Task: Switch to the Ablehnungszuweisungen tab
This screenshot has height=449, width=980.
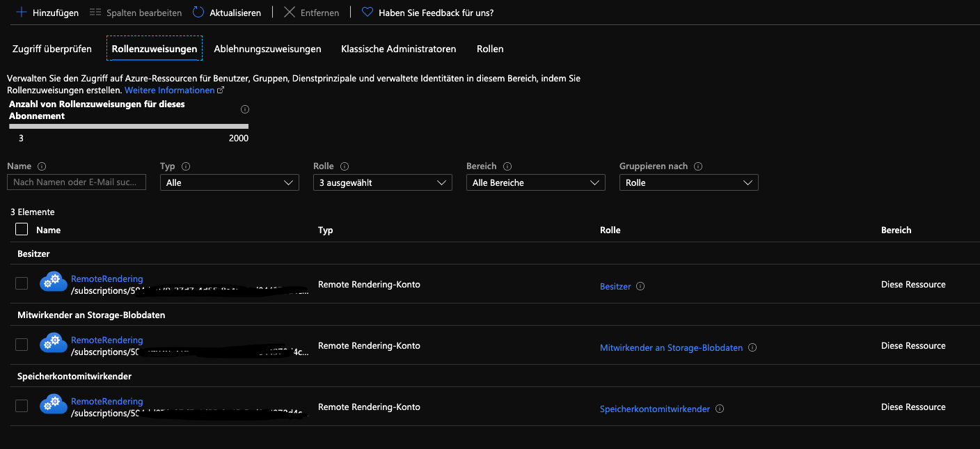Action: point(267,49)
